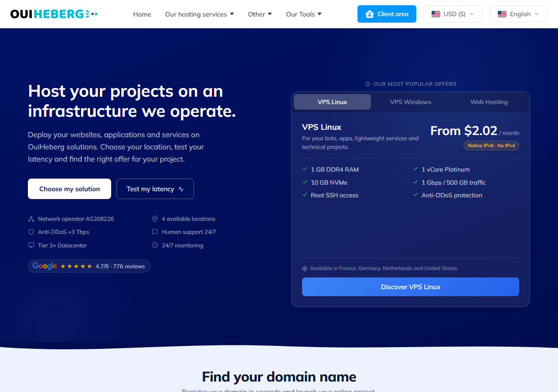Open the English language selector
This screenshot has height=392, width=558.
[x=518, y=14]
